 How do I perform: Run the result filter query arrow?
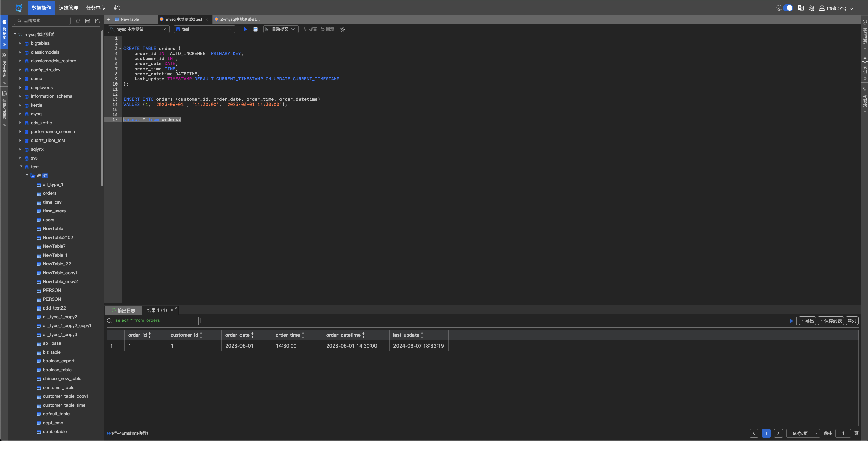tap(791, 321)
